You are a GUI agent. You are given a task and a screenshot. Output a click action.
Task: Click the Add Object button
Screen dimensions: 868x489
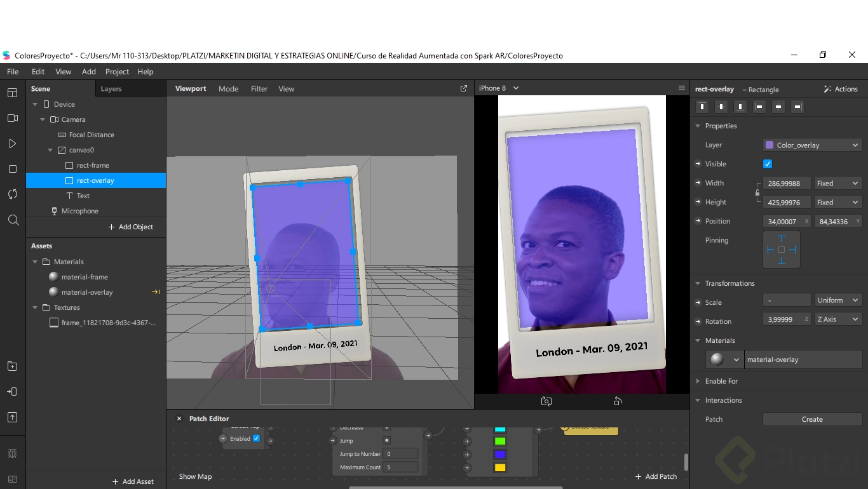click(x=130, y=227)
